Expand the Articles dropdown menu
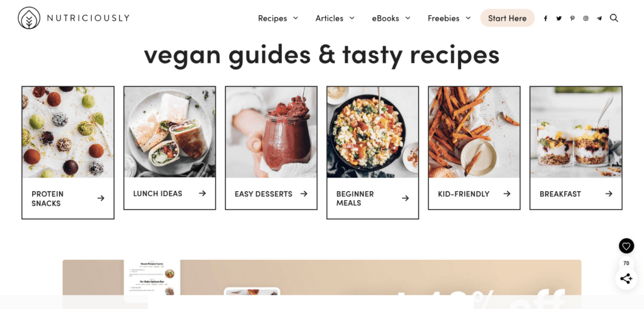The height and width of the screenshot is (309, 644). click(335, 18)
